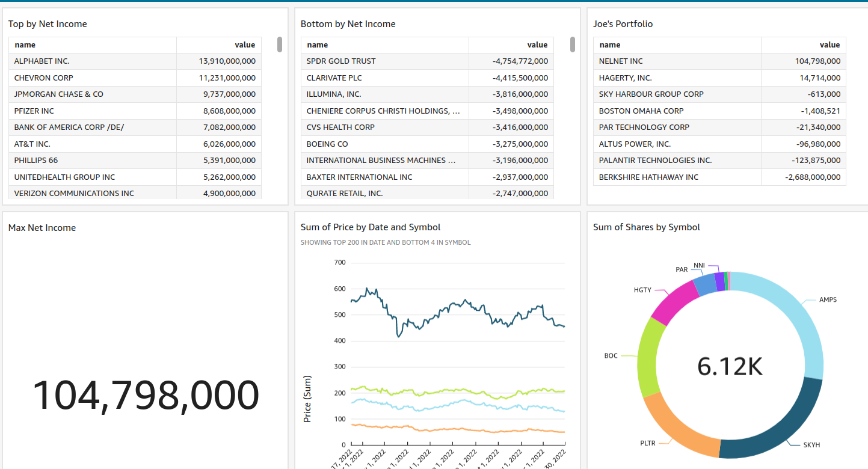The image size is (868, 469).
Task: Click the Price (Sum) axis label
Action: coord(307,399)
